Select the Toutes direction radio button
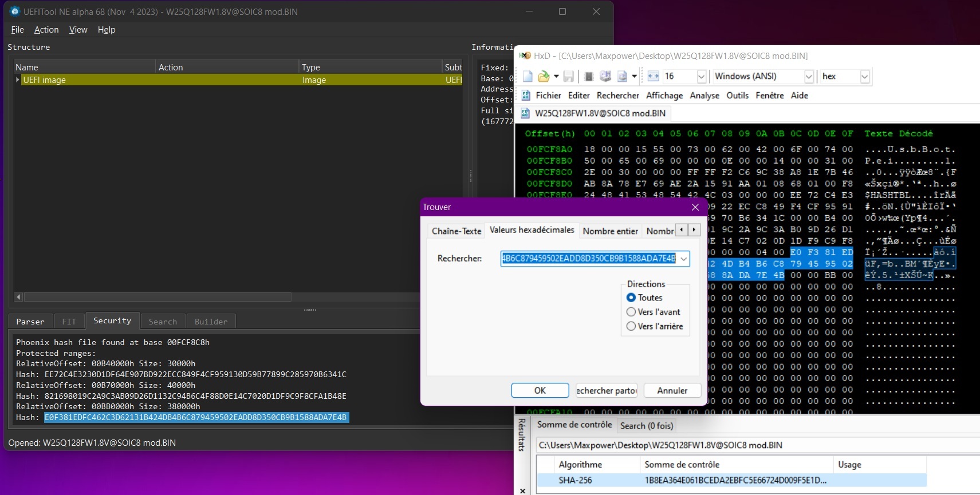The width and height of the screenshot is (980, 495). (631, 298)
